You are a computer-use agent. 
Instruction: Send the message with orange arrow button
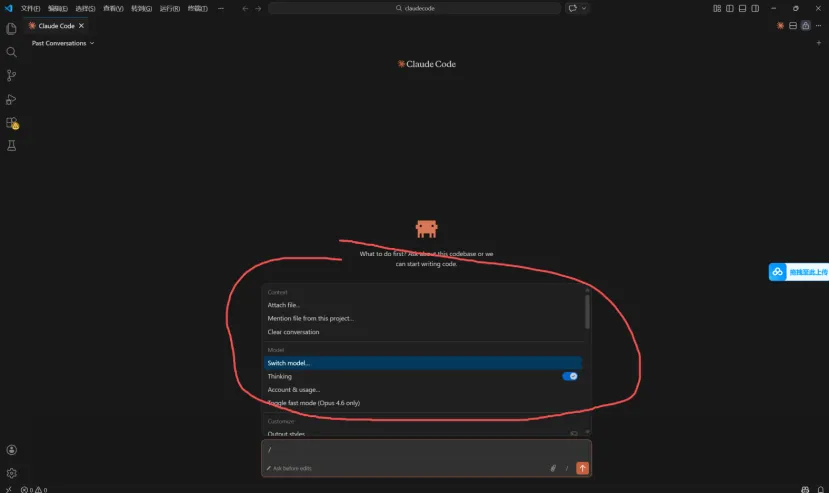(x=582, y=468)
